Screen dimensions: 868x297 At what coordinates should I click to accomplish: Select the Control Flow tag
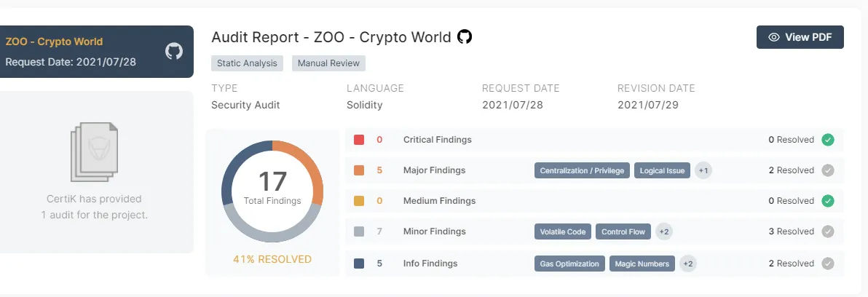pyautogui.click(x=623, y=231)
